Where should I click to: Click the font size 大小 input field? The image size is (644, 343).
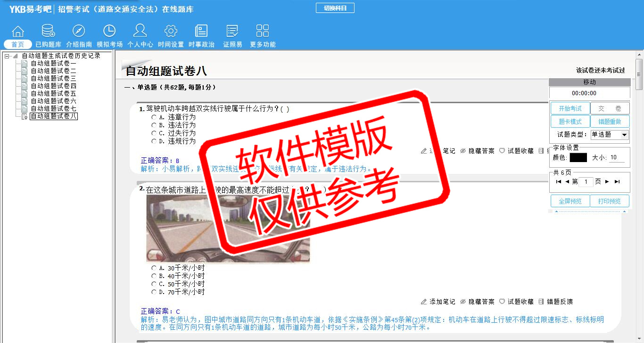pos(617,158)
